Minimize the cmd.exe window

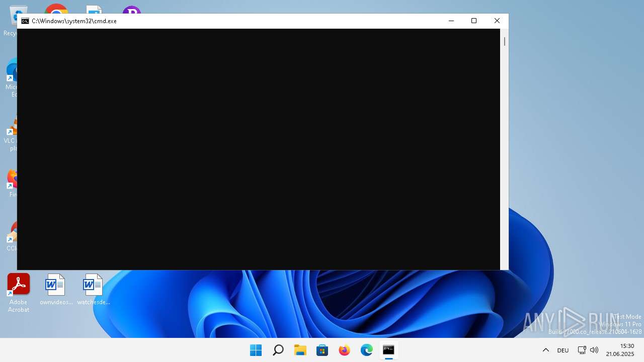click(451, 21)
